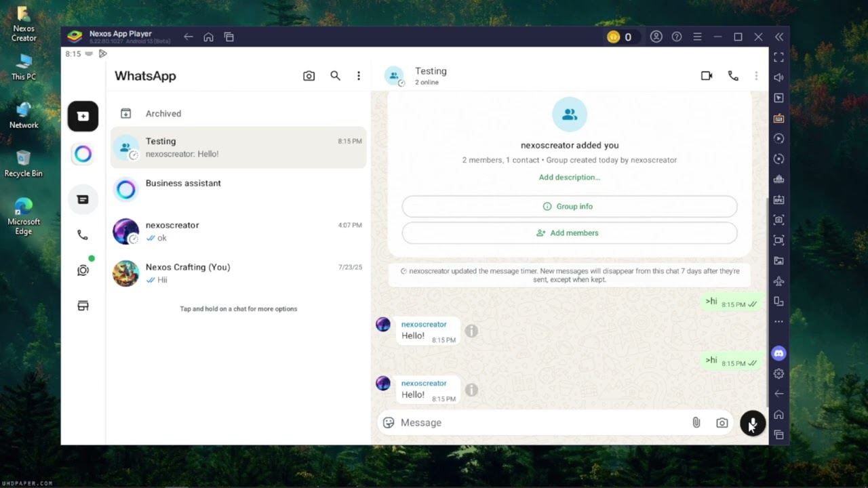Open Network desktop icon

pos(24,115)
